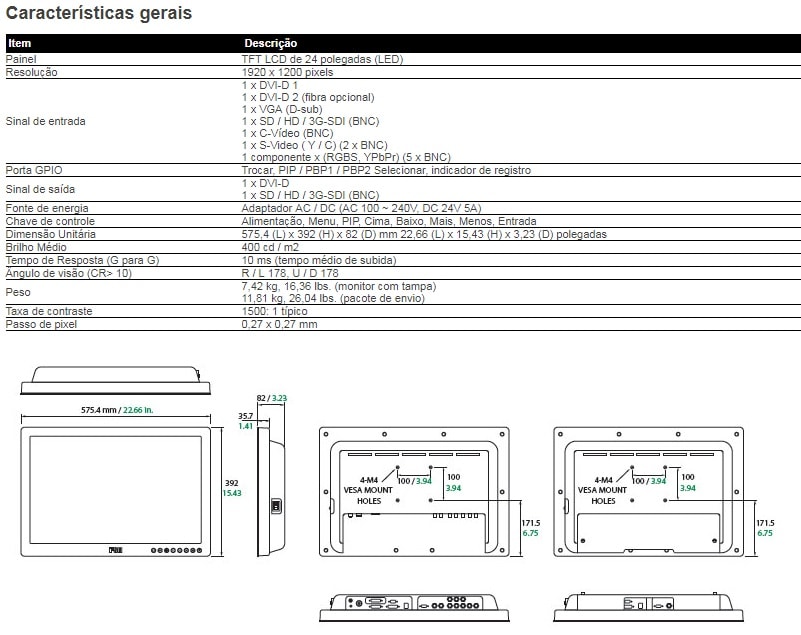Click the "Chave de controle" label

click(x=50, y=222)
